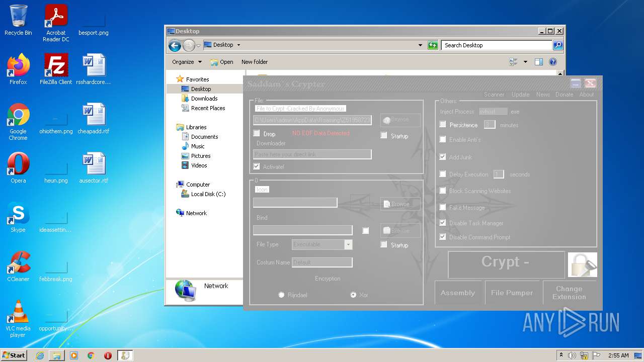Uncheck the Add Junk checkbox
The height and width of the screenshot is (362, 644).
[443, 157]
